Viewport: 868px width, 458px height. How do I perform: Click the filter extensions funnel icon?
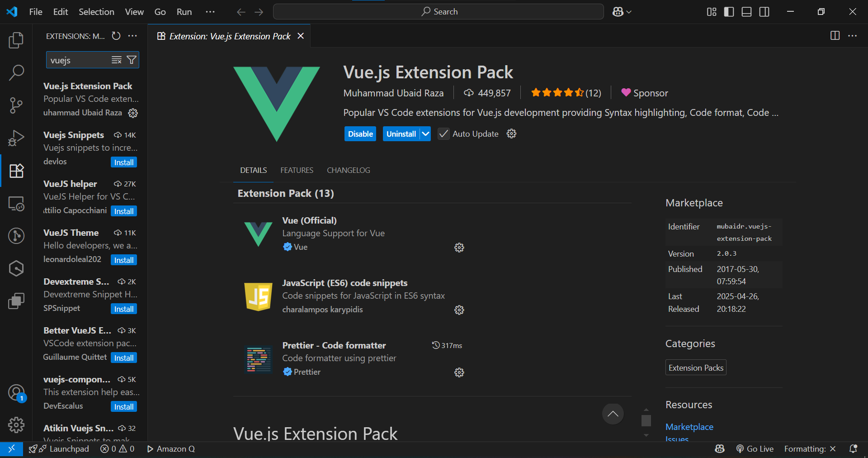point(132,60)
